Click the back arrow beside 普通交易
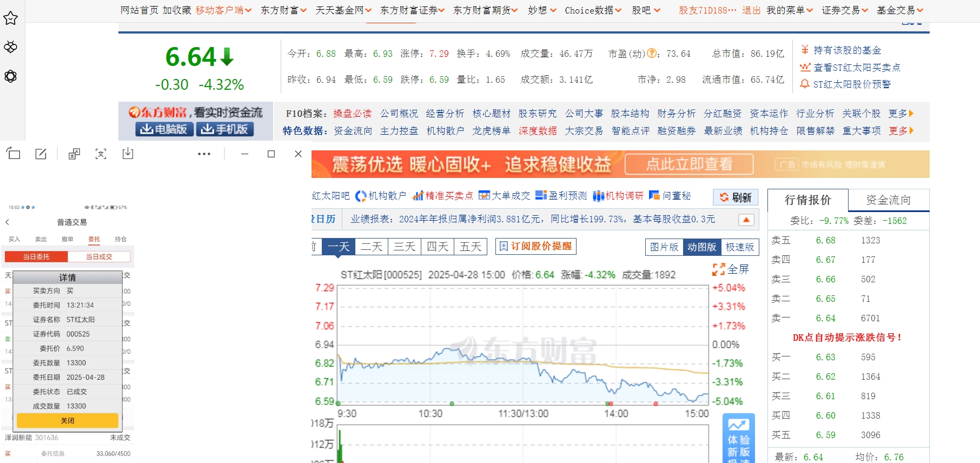 click(8, 222)
